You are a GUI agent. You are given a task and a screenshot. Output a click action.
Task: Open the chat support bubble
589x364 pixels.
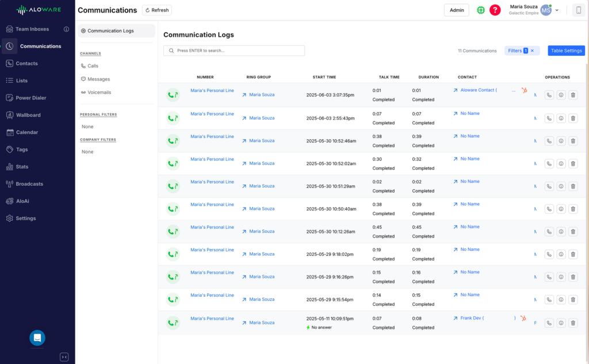pos(37,338)
